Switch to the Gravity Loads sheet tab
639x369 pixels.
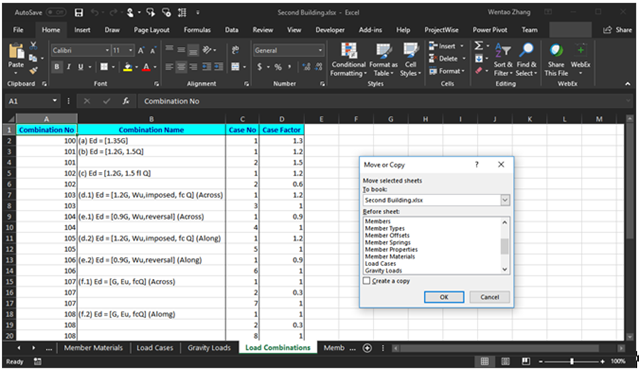click(209, 348)
